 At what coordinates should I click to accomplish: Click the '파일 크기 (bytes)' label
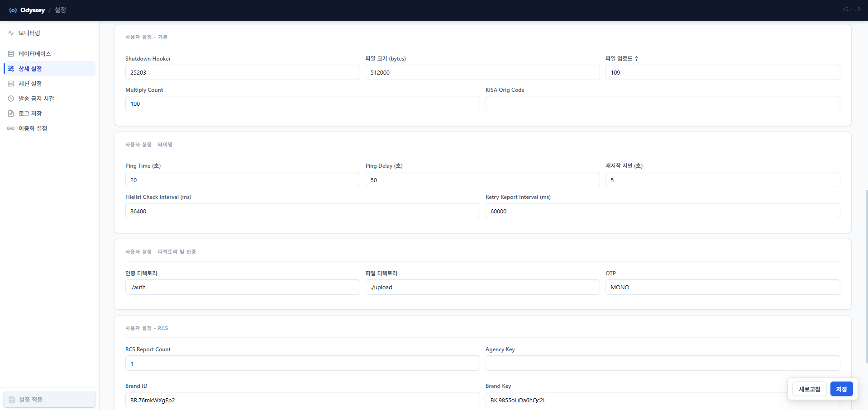point(386,59)
